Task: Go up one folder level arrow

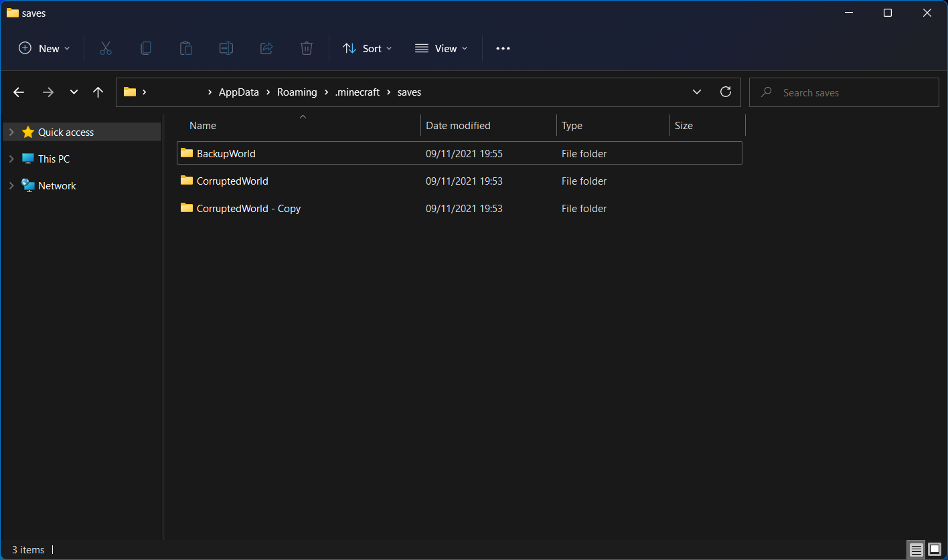Action: pos(98,92)
